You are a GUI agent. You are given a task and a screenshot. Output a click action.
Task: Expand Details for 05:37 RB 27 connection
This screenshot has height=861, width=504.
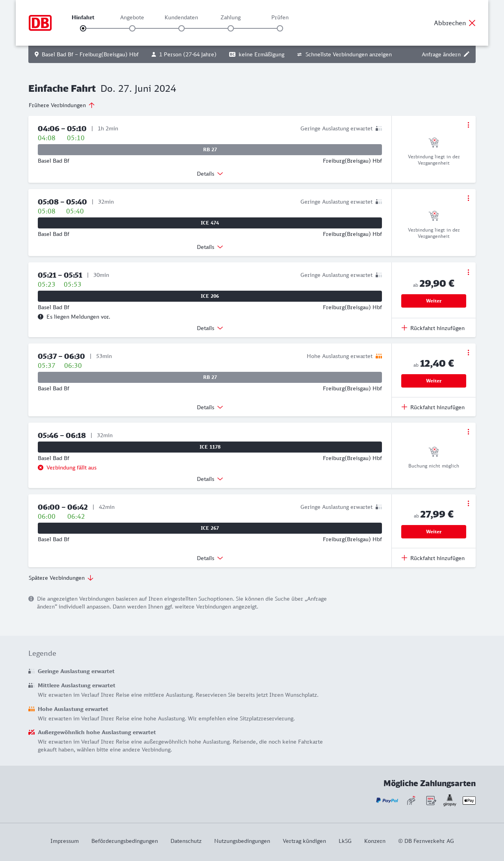point(210,407)
